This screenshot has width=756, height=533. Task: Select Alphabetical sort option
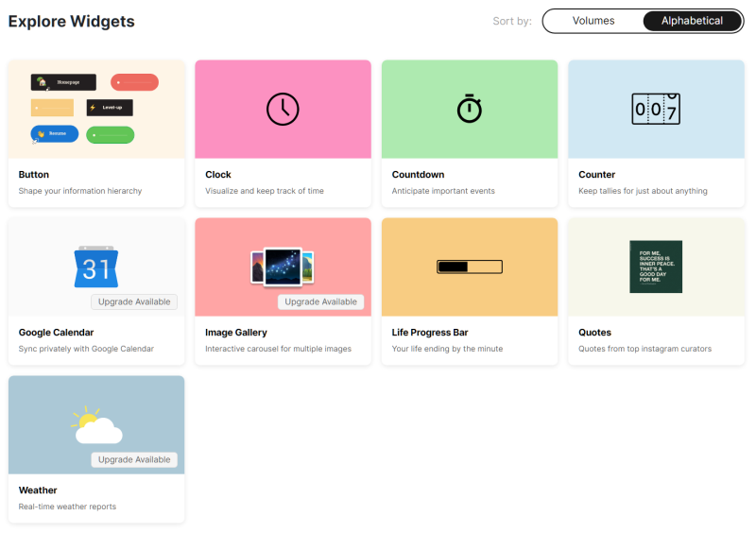pos(692,21)
